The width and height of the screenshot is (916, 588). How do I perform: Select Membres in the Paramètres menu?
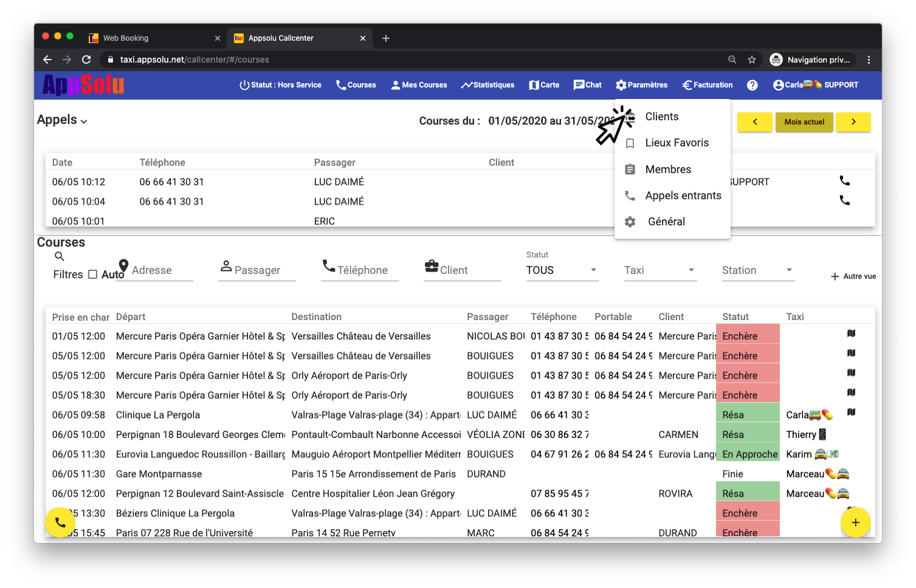pyautogui.click(x=672, y=169)
